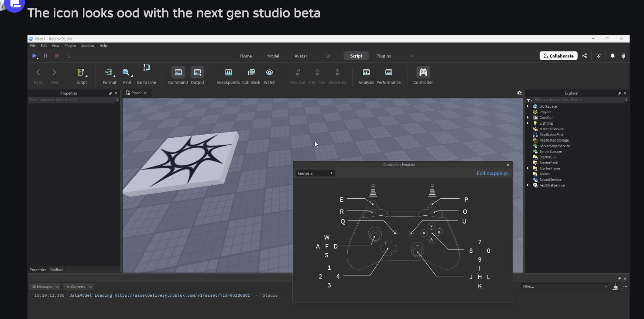Open the sparkle Assistant icon

(598, 56)
